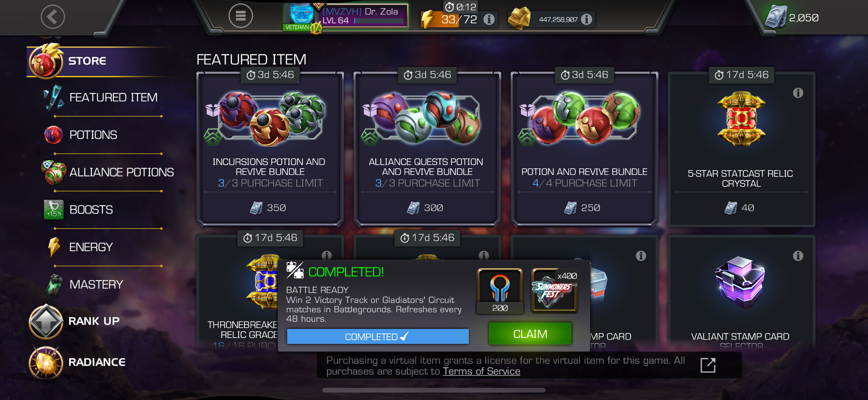The height and width of the screenshot is (400, 868).
Task: Claim the Battle Ready objective reward
Action: (530, 334)
